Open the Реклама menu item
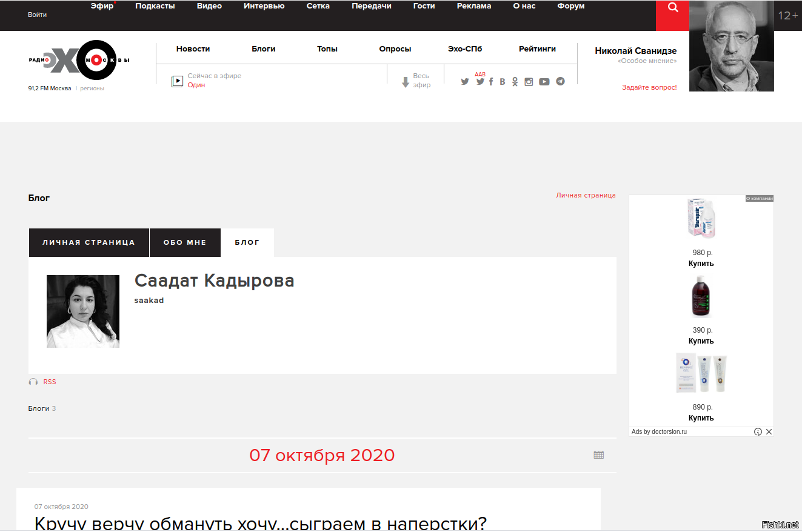This screenshot has width=802, height=532. (474, 6)
